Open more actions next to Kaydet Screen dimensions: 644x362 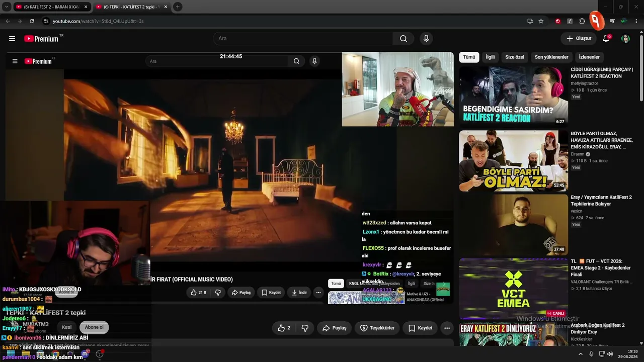(447, 328)
